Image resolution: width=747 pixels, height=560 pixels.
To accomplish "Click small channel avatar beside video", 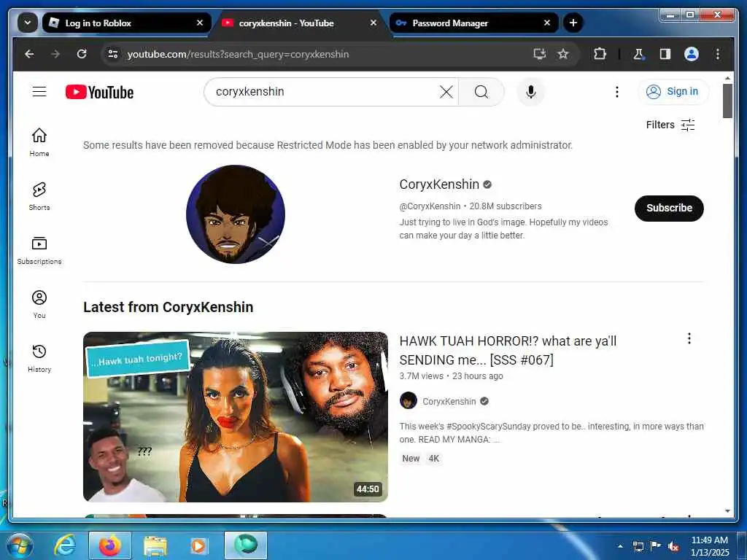I will point(409,401).
